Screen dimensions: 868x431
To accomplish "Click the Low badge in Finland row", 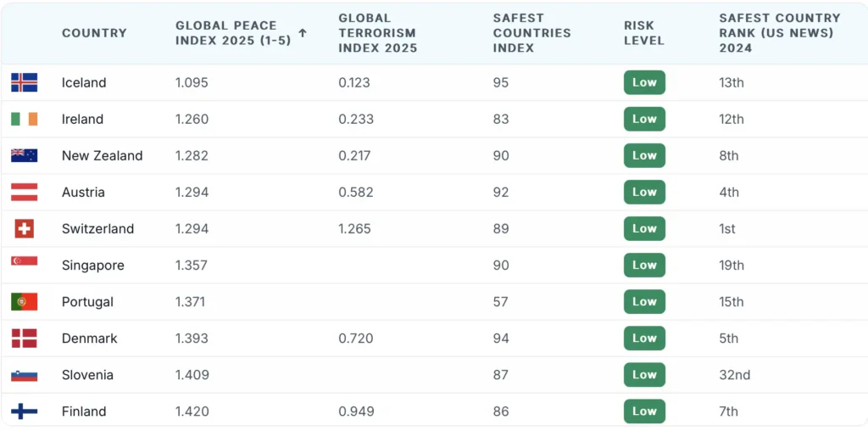I will (x=644, y=411).
